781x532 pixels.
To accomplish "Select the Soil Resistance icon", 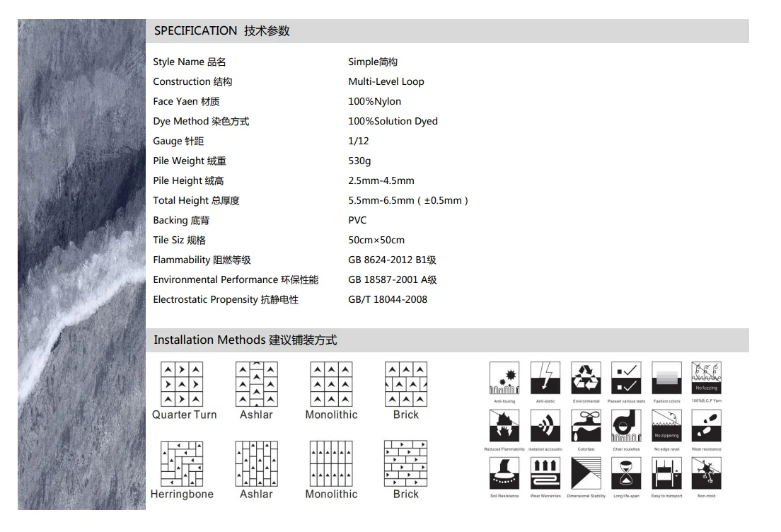I will 504,473.
